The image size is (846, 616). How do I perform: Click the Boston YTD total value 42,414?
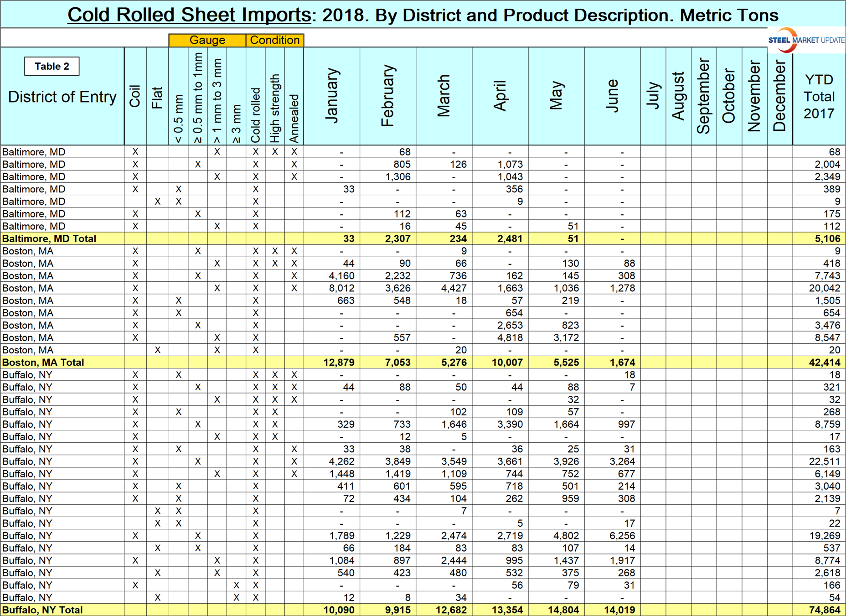pos(825,362)
